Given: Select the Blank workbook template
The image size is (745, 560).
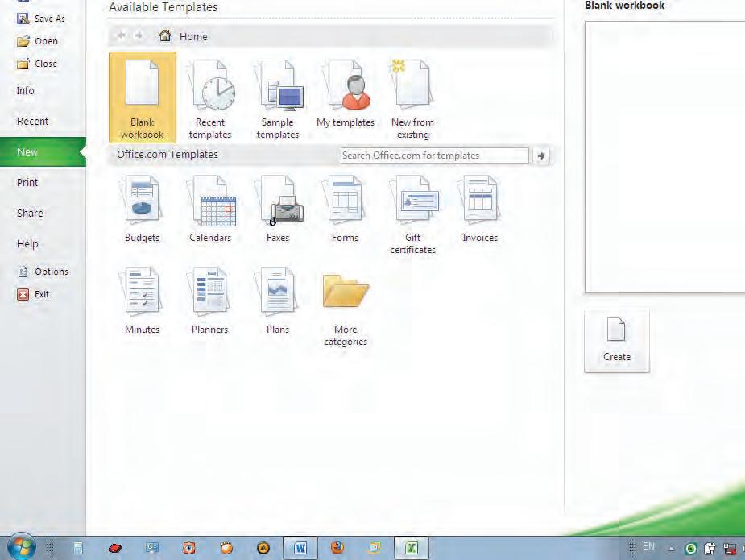Looking at the screenshot, I should [x=142, y=97].
